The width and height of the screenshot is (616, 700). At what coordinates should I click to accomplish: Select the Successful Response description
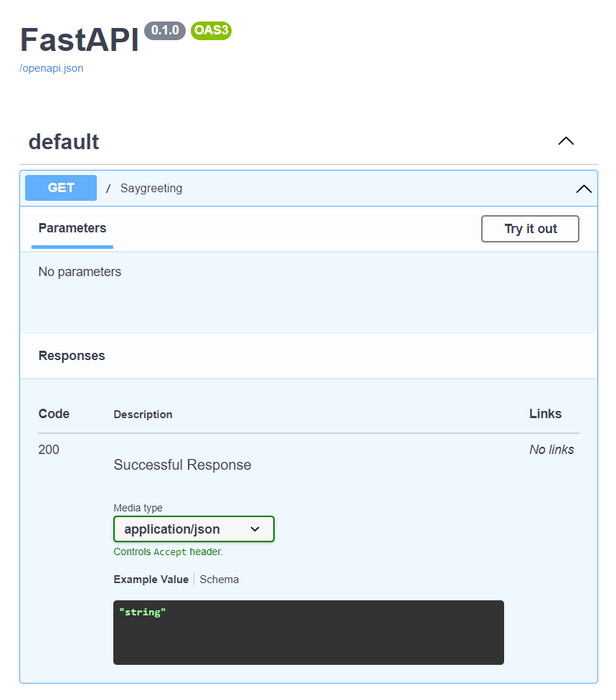click(x=181, y=465)
